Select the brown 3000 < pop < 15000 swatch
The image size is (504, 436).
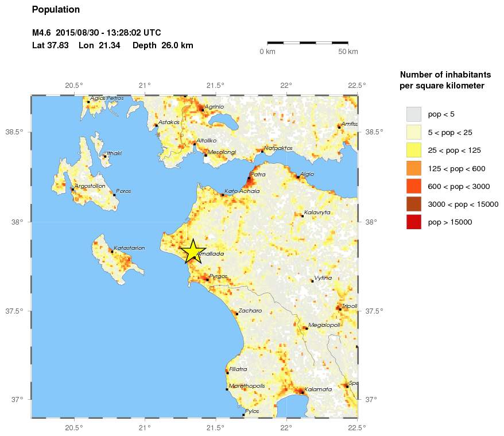(x=413, y=204)
